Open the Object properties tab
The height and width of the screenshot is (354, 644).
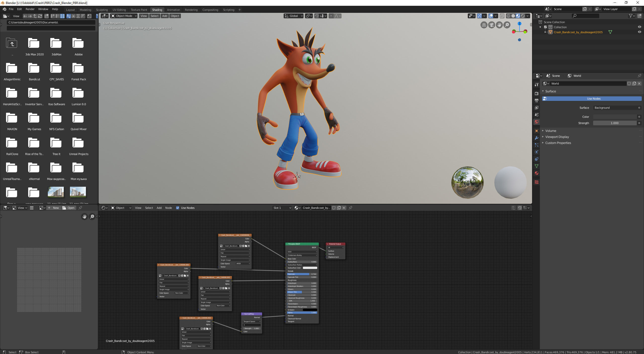coord(537,131)
